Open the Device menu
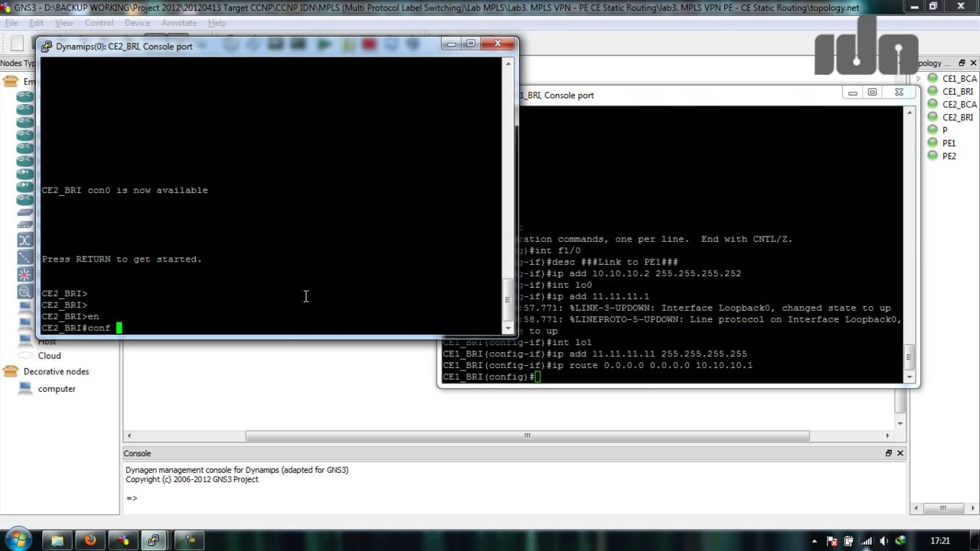The height and width of the screenshot is (551, 980). [138, 23]
